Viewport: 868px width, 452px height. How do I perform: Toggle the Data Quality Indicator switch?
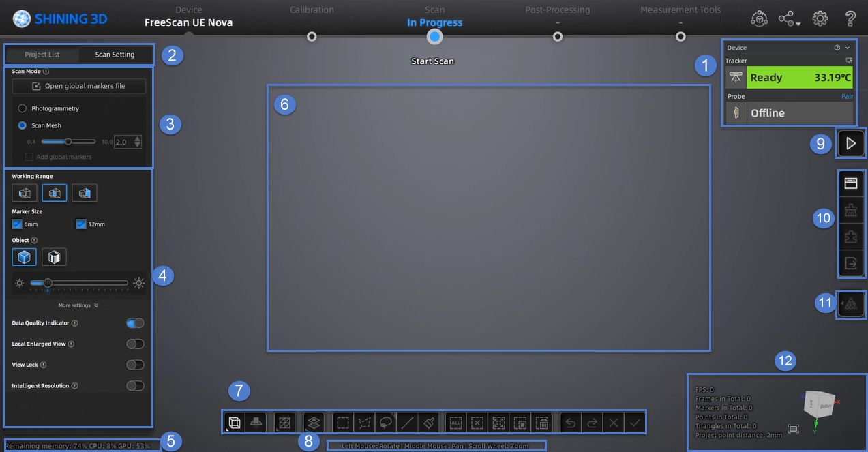pos(135,323)
